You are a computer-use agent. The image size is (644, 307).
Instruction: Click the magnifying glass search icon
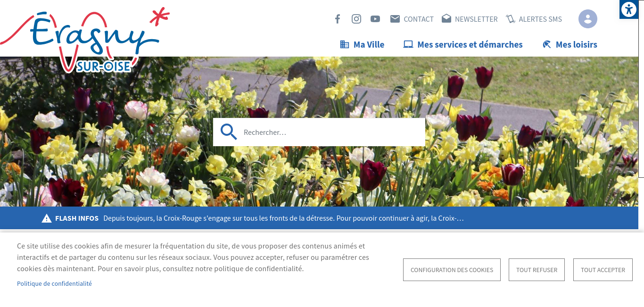click(x=229, y=132)
